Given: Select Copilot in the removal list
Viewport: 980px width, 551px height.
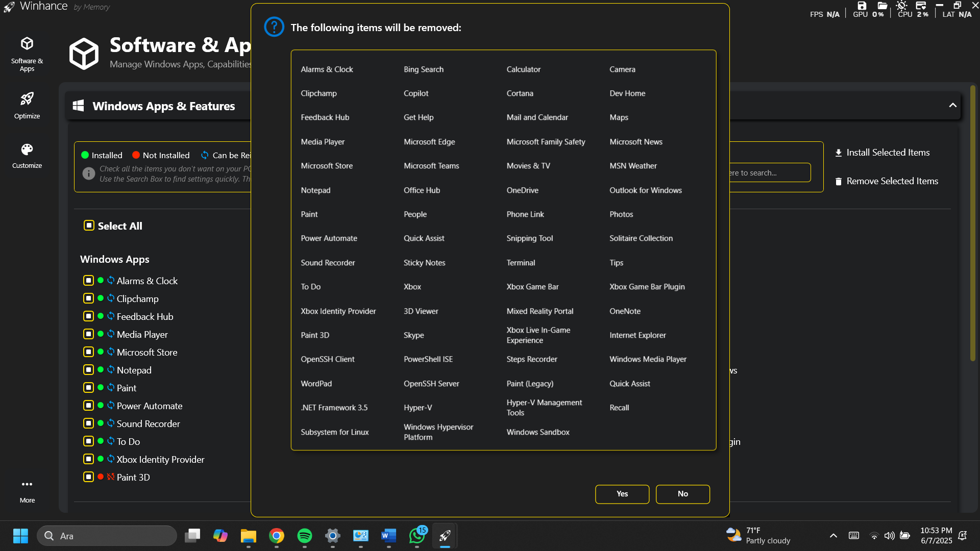Looking at the screenshot, I should pos(416,93).
